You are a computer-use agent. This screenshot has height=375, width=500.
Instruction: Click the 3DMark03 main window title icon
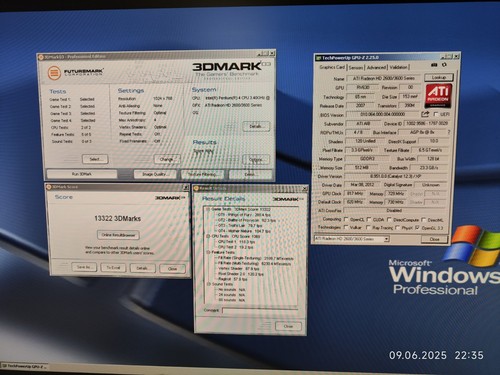(x=41, y=57)
